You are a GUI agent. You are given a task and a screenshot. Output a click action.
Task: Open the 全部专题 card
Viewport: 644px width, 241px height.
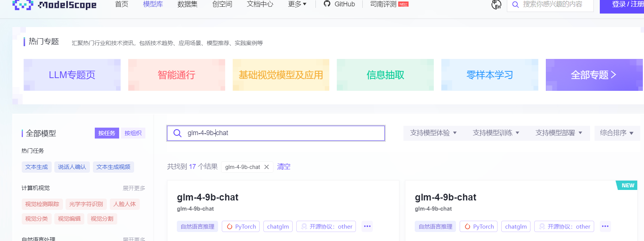pyautogui.click(x=594, y=75)
